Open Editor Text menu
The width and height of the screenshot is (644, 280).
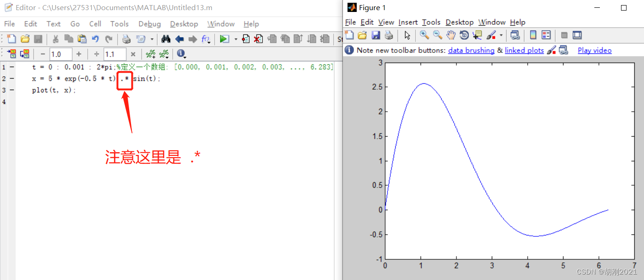click(x=53, y=24)
